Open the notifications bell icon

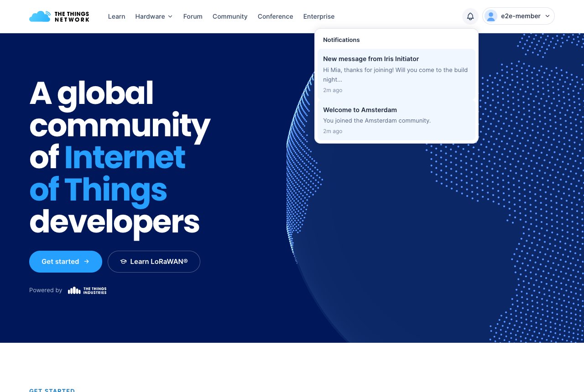(x=470, y=16)
